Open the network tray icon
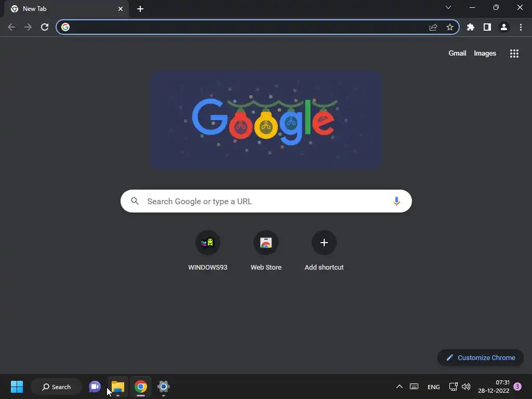The image size is (532, 399). (453, 387)
